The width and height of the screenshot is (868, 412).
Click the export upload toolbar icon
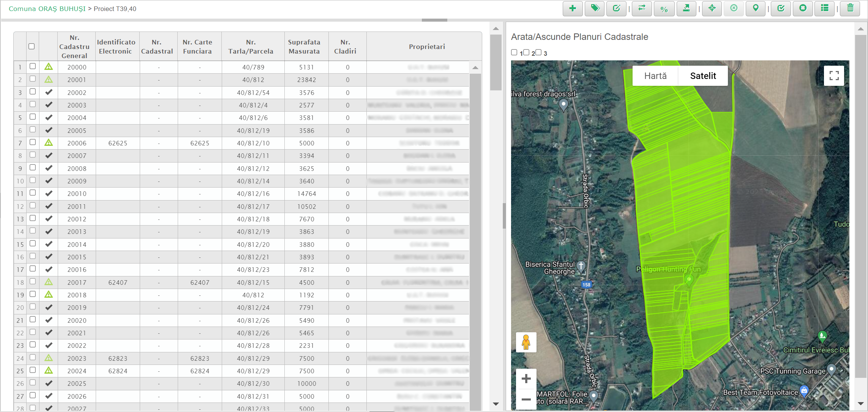pyautogui.click(x=686, y=8)
